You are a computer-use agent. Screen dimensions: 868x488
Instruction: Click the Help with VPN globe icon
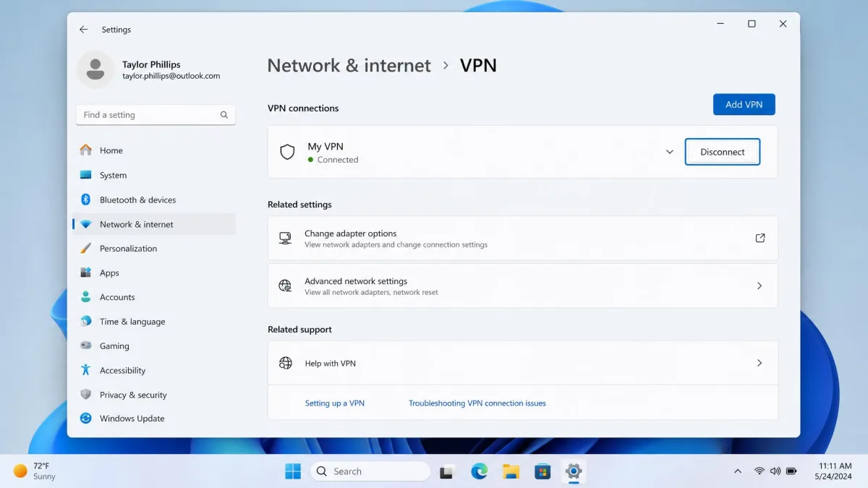coord(286,363)
